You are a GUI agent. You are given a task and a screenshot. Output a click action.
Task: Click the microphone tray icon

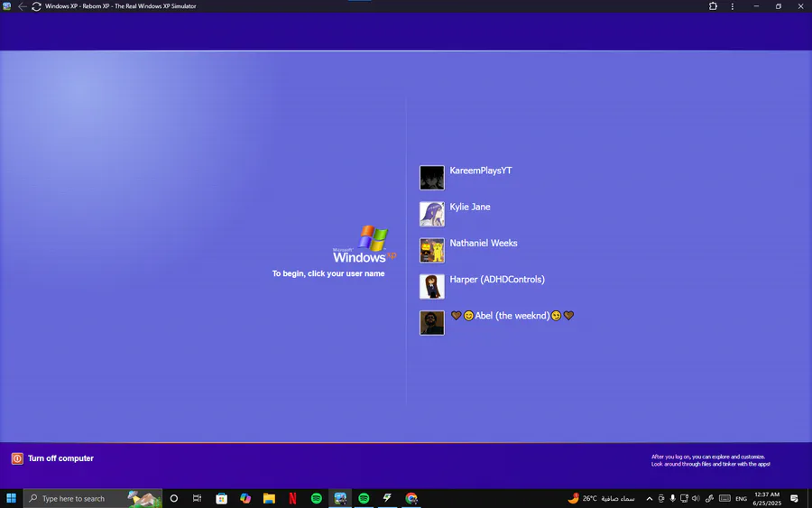(x=673, y=498)
